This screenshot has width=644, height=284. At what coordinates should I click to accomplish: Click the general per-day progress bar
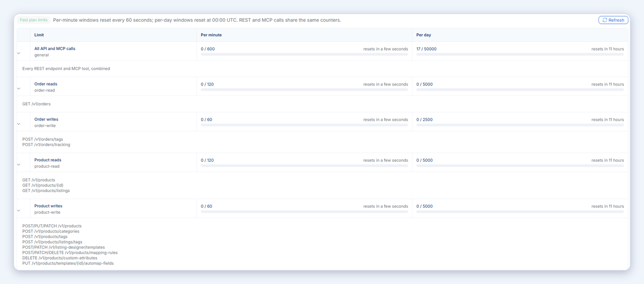(x=520, y=55)
